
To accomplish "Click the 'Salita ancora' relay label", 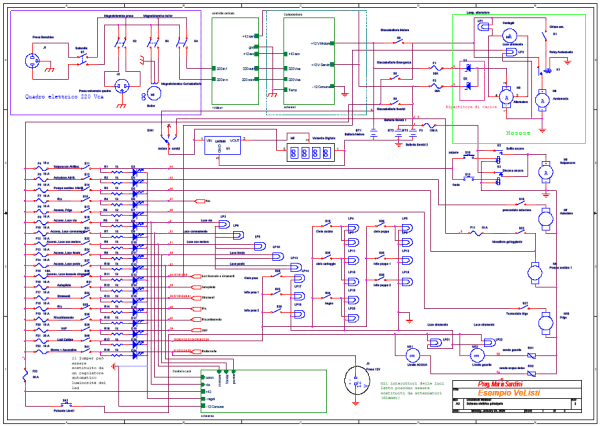I will 515,148.
